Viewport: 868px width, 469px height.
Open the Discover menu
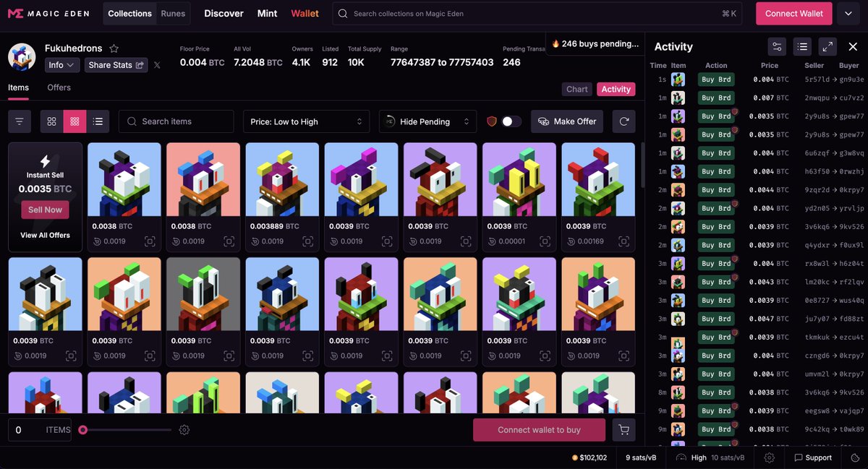pyautogui.click(x=224, y=14)
